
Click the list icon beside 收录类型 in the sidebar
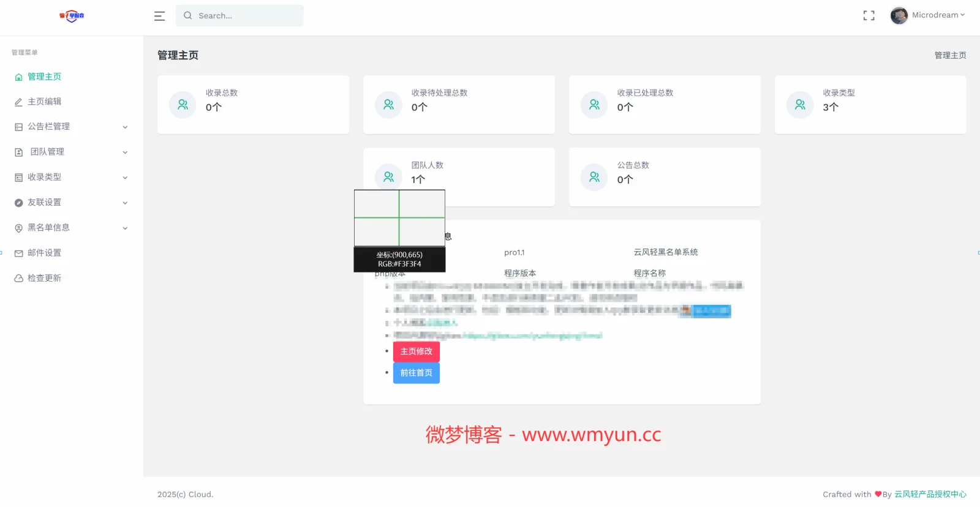pos(18,178)
